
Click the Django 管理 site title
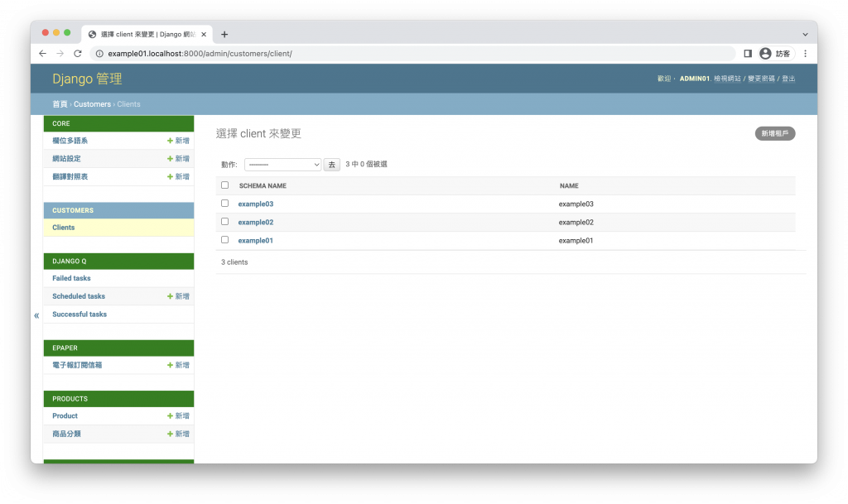87,79
